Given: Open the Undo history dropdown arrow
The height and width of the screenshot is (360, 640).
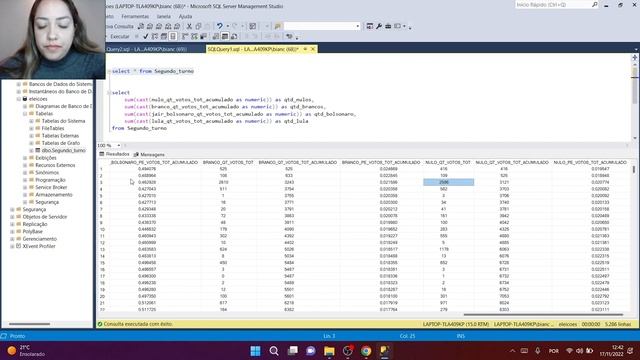Looking at the screenshot, I should pyautogui.click(x=227, y=26).
